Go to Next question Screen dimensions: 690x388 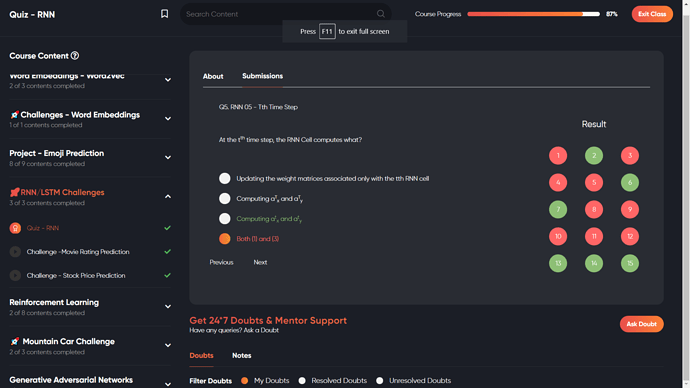pyautogui.click(x=260, y=262)
